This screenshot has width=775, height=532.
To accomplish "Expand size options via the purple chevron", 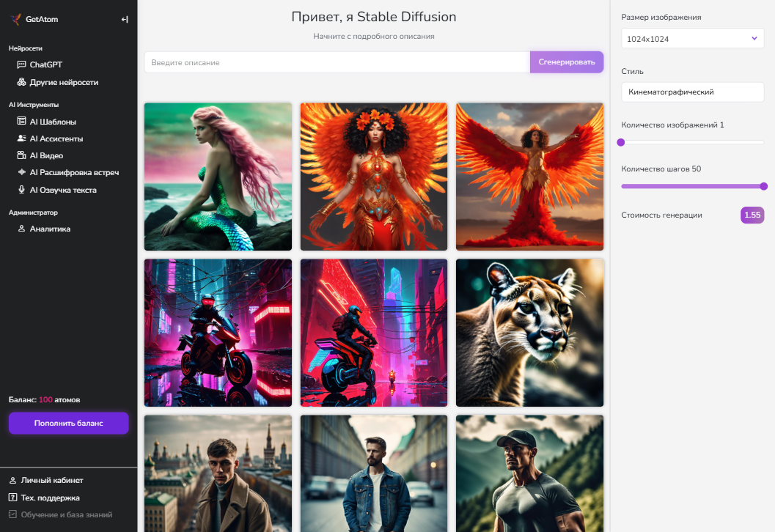I will click(754, 39).
